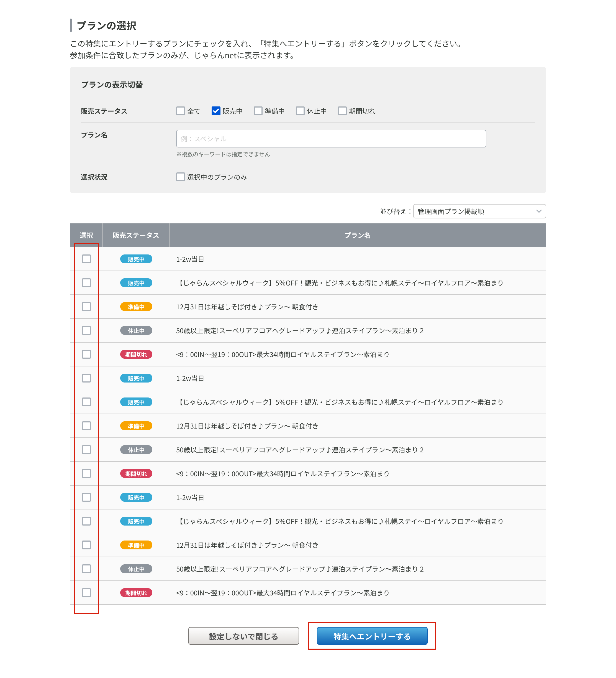616x678 pixels.
Task: Select first 12月31日は年越しそば付き plan checkbox
Action: point(86,307)
